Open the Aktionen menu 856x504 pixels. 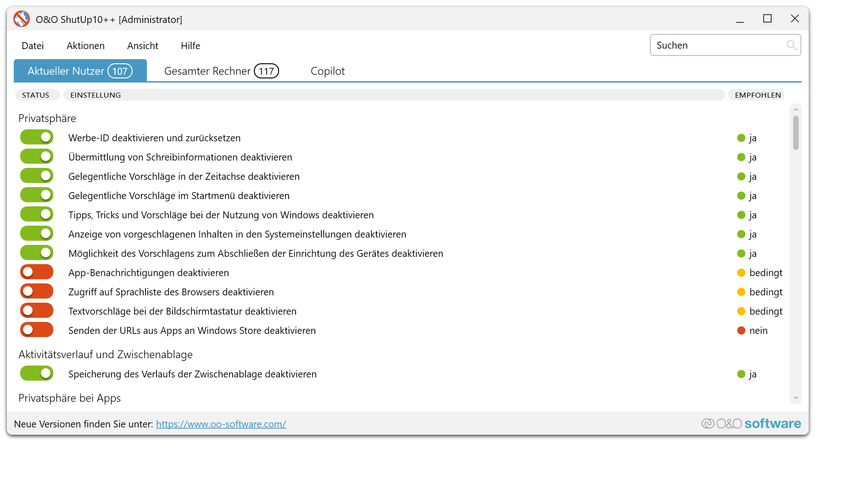pyautogui.click(x=85, y=45)
